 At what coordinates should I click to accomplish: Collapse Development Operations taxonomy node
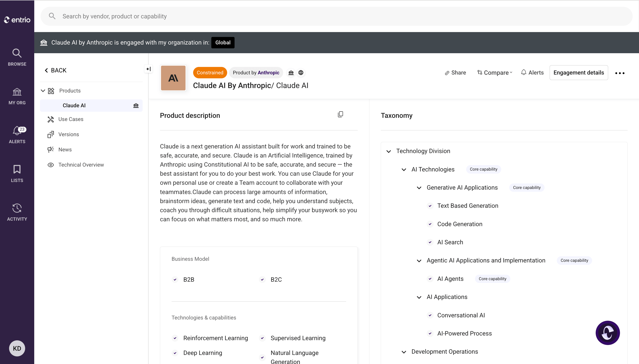404,352
